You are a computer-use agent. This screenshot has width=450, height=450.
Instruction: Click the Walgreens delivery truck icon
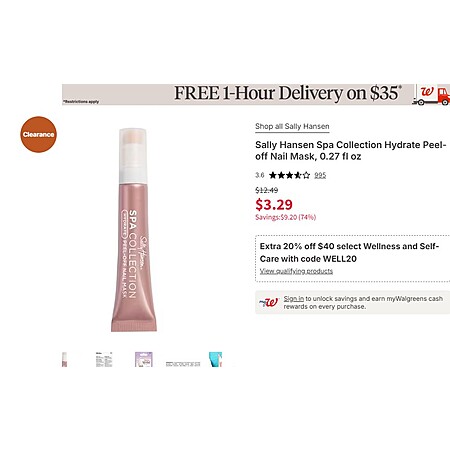point(431,95)
